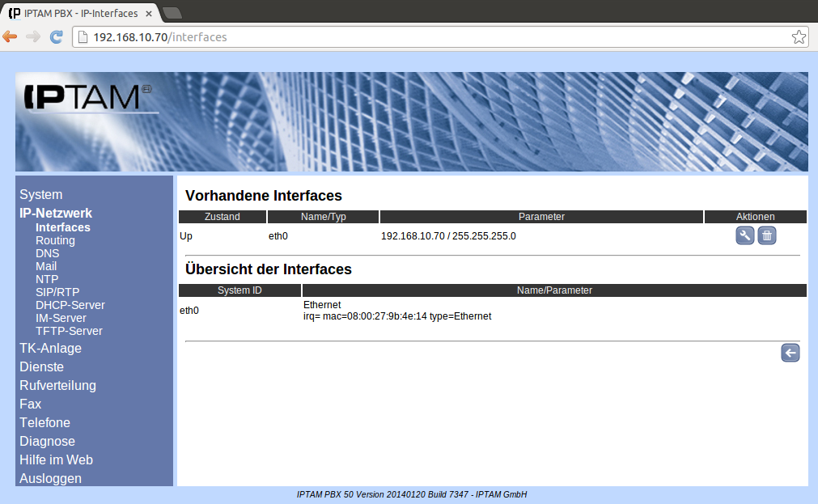The height and width of the screenshot is (504, 818).
Task: Open a new browser tab
Action: [x=172, y=13]
